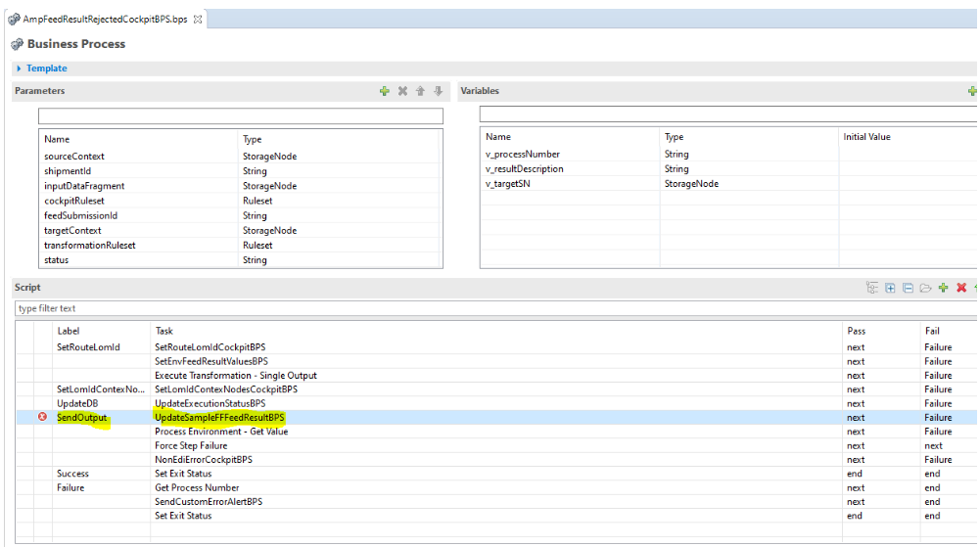980x547 pixels.
Task: Focus Script 'type filter text' box
Action: point(496,308)
